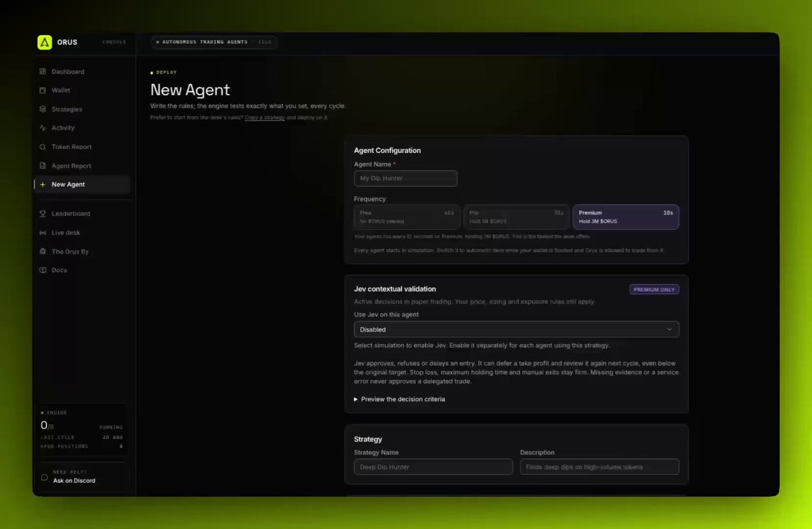The image size is (812, 529).
Task: Click the LAST CYCLE label
Action: pyautogui.click(x=58, y=438)
